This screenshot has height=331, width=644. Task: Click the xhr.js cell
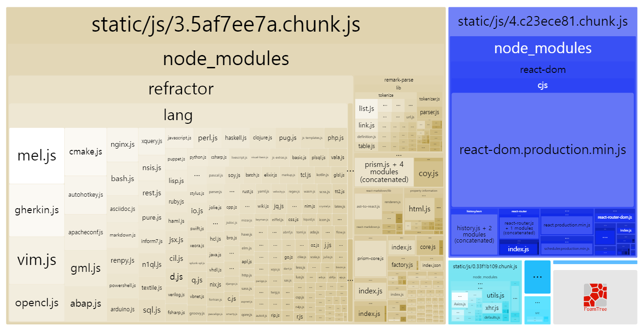tap(492, 308)
